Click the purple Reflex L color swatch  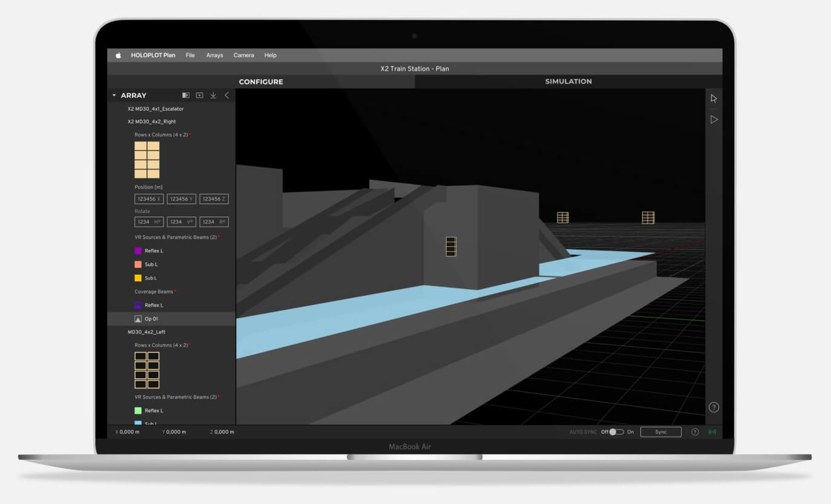[138, 250]
